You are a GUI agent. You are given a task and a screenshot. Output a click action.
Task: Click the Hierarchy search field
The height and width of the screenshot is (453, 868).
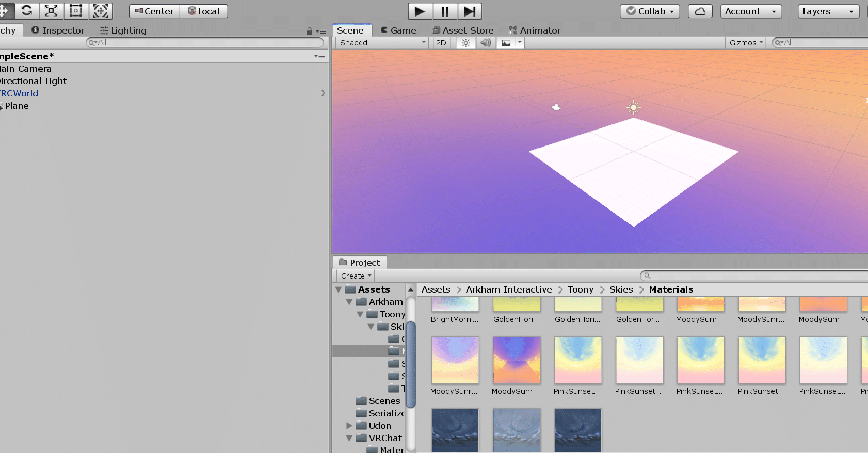205,42
